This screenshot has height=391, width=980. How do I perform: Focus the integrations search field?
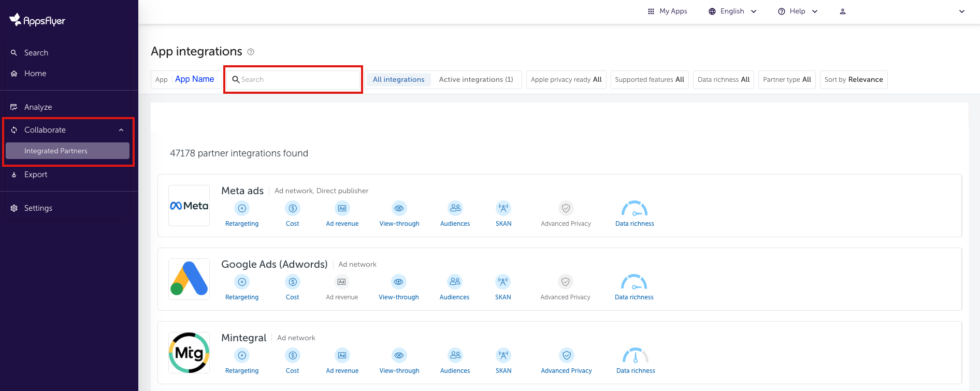coord(293,79)
